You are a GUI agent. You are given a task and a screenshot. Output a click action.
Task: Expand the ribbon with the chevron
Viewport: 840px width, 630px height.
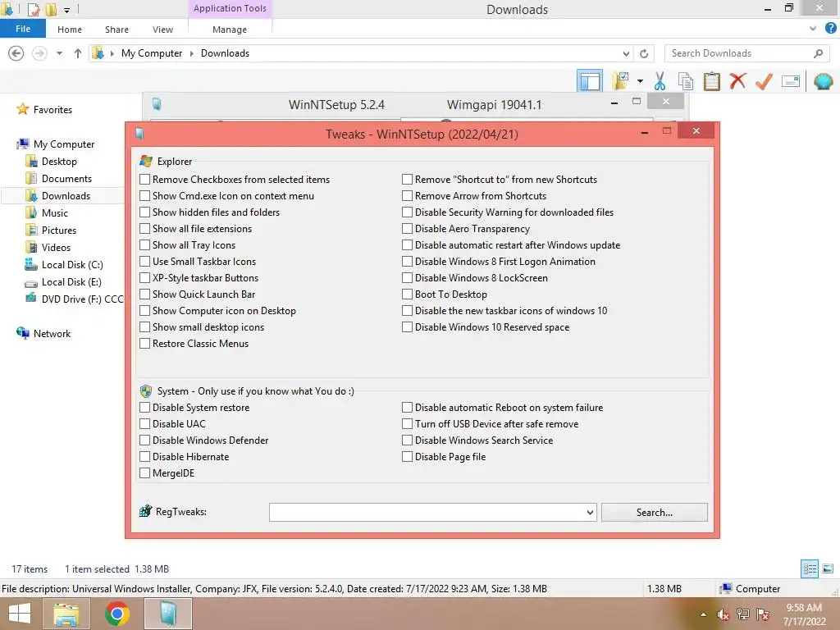[813, 29]
